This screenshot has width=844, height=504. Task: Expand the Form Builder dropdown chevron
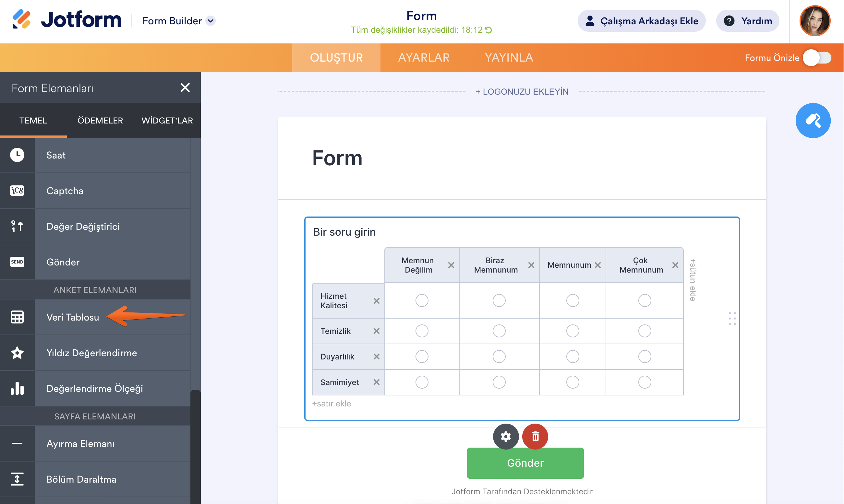tap(211, 21)
